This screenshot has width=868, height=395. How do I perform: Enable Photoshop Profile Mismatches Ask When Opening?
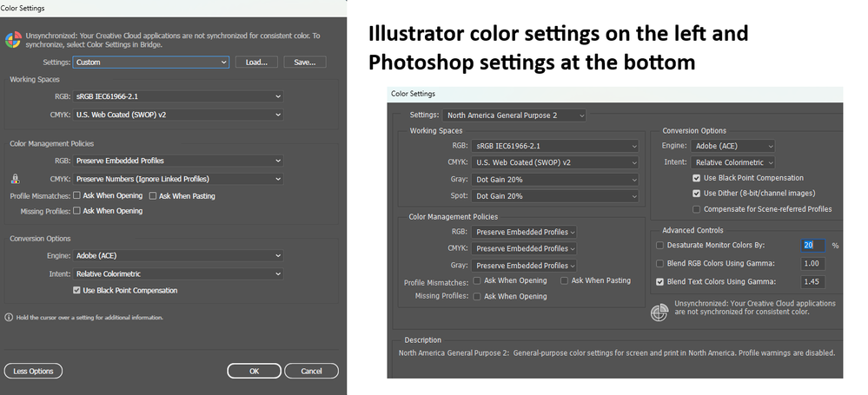477,280
